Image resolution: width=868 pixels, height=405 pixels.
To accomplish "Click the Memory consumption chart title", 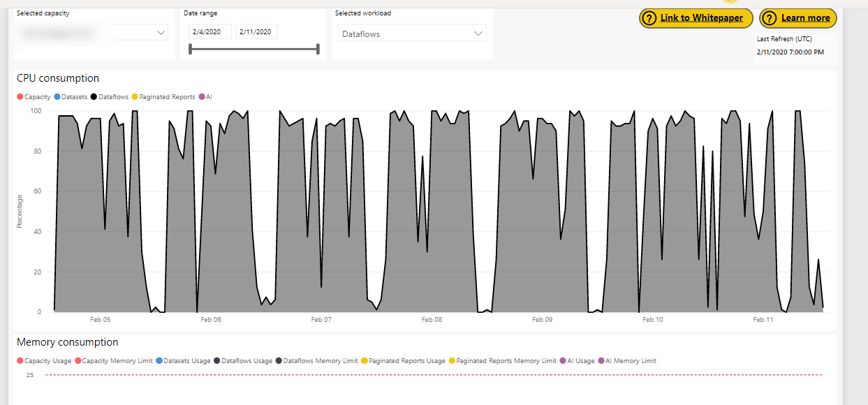I will pyautogui.click(x=68, y=342).
